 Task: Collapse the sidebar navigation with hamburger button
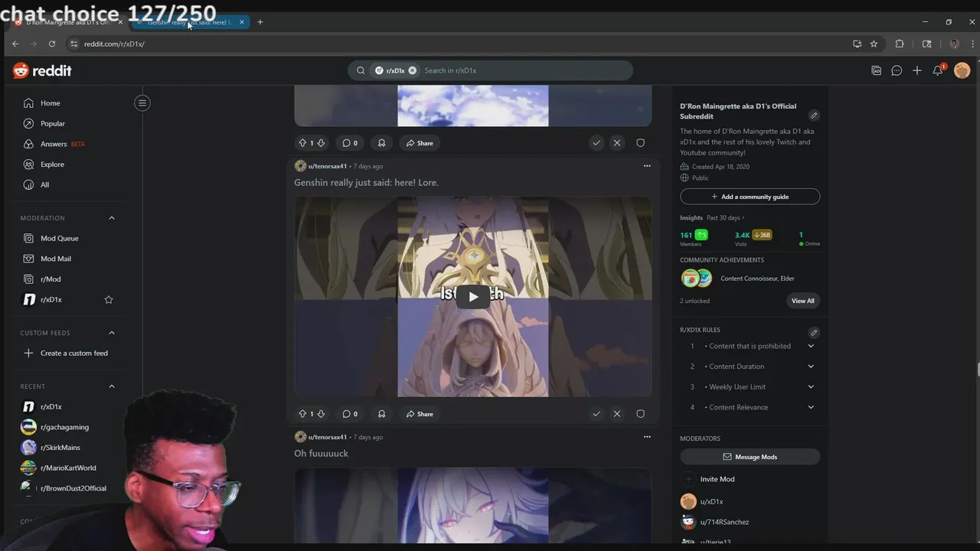pyautogui.click(x=142, y=103)
